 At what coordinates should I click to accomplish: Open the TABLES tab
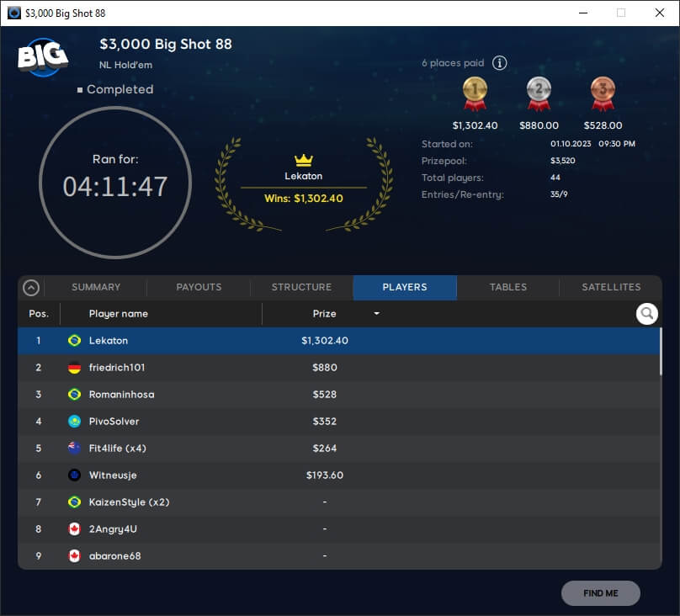[507, 287]
